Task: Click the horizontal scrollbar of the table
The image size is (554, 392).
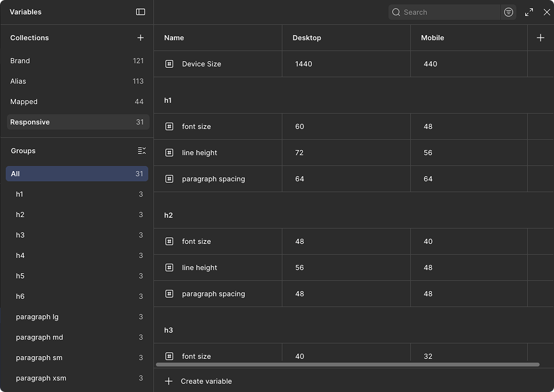Action: click(348, 365)
